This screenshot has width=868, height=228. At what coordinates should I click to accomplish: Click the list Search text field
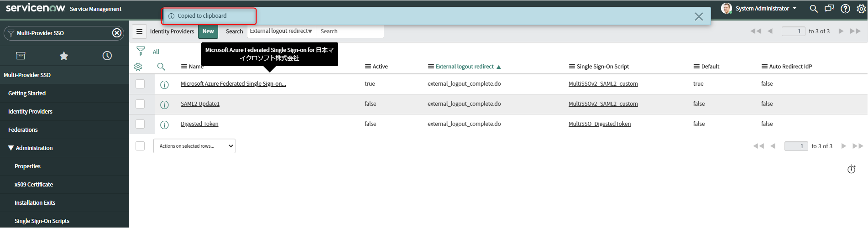(x=350, y=31)
